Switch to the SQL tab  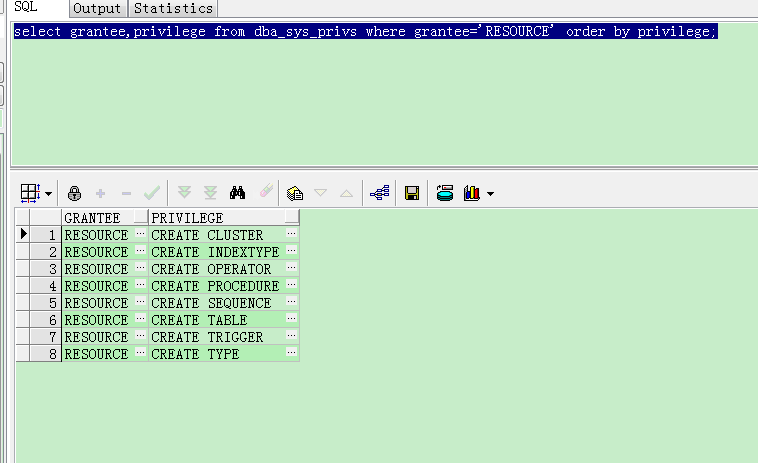coord(26,7)
